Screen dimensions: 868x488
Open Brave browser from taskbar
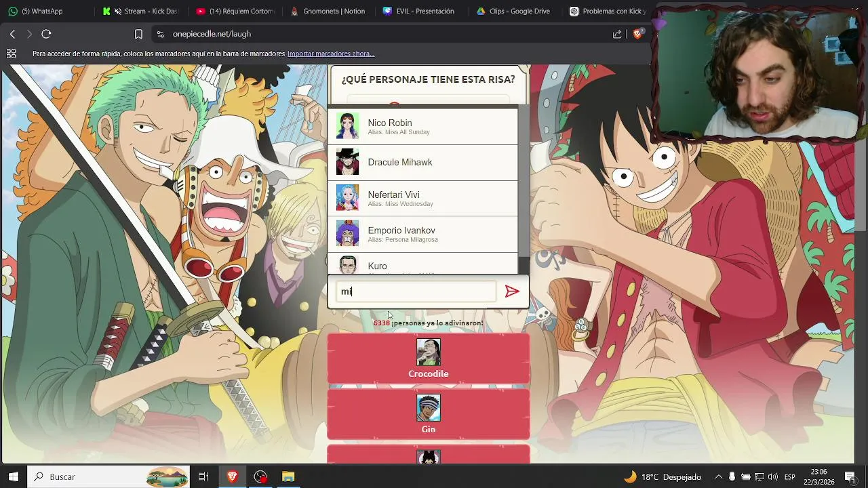click(232, 476)
